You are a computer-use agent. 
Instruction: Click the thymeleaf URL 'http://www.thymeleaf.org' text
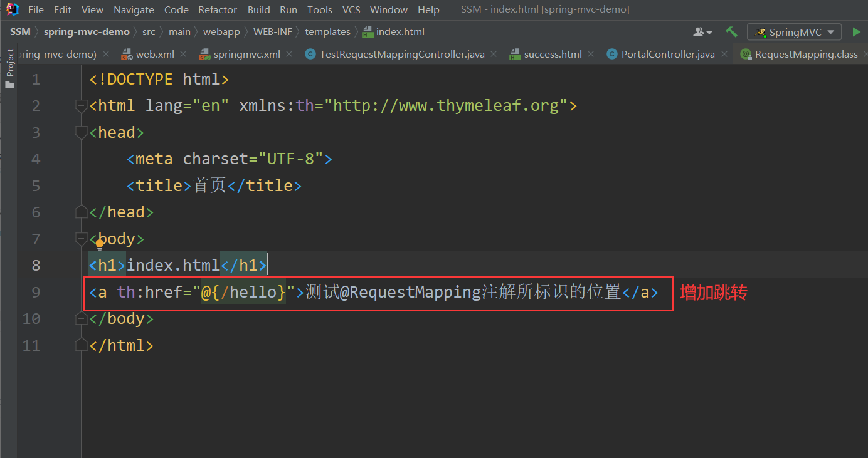point(445,106)
